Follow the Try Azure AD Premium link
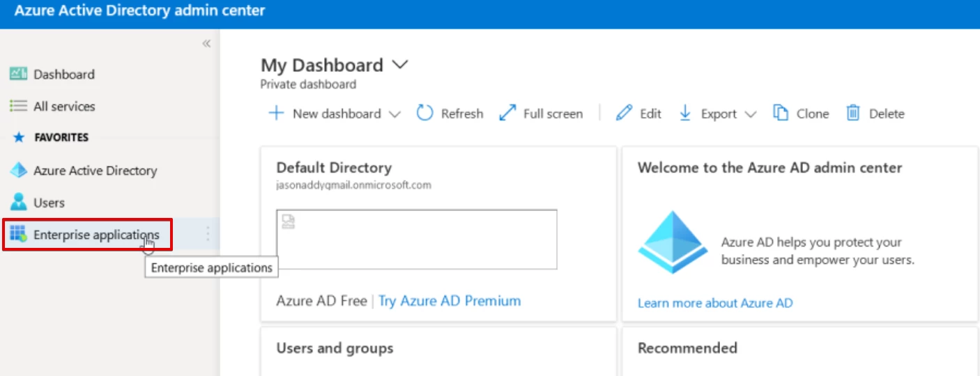 pyautogui.click(x=450, y=301)
